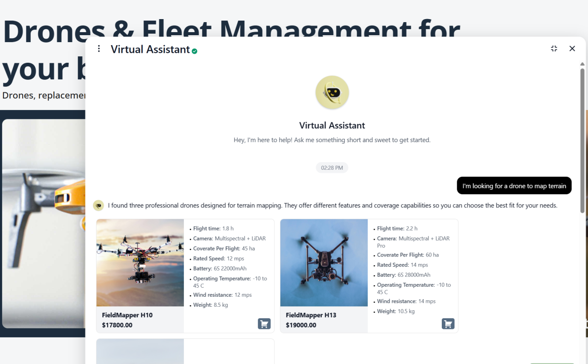Click the green verified badge beside the title

point(194,51)
